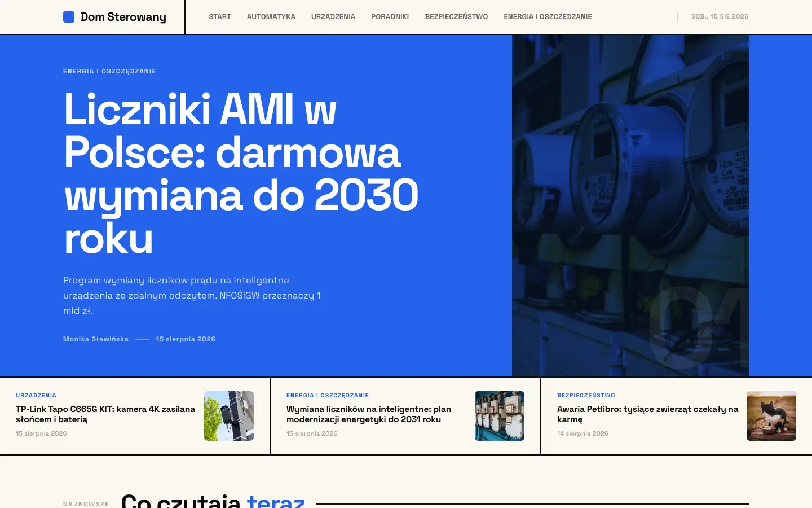Viewport: 812px width, 508px height.
Task: Click the URZĄDZENIA label on the Tapo card
Action: [36, 395]
